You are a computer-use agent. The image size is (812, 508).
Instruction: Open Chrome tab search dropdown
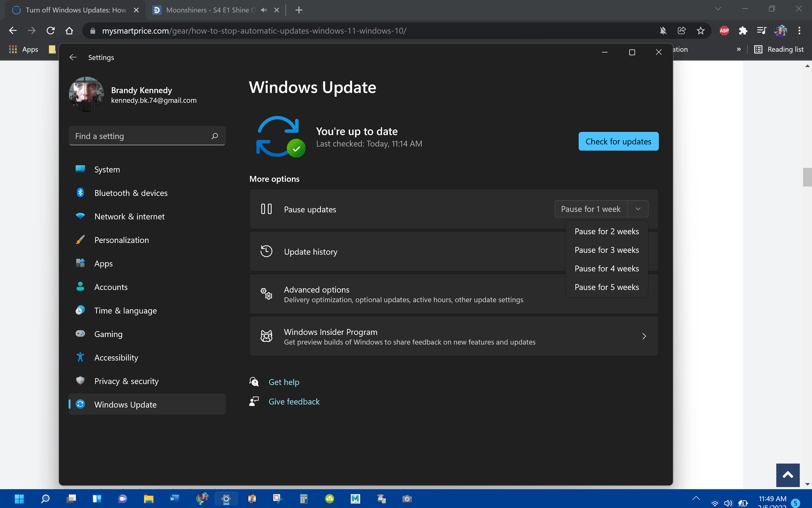[x=718, y=9]
